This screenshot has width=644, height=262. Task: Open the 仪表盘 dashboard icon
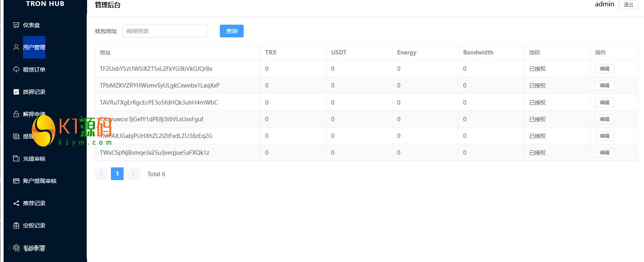coord(16,25)
